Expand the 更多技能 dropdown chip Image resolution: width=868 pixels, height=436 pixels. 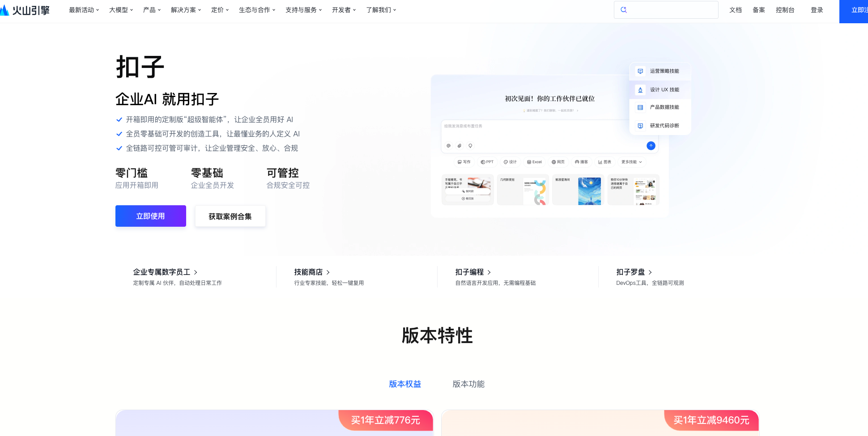(631, 162)
